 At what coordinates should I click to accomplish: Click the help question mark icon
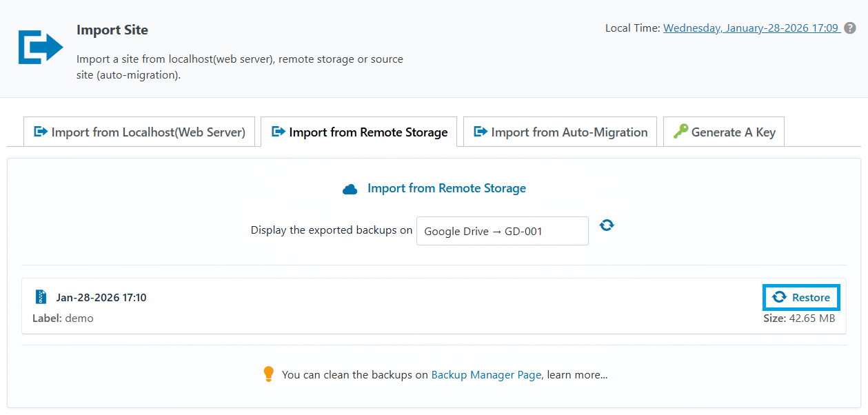tap(850, 28)
